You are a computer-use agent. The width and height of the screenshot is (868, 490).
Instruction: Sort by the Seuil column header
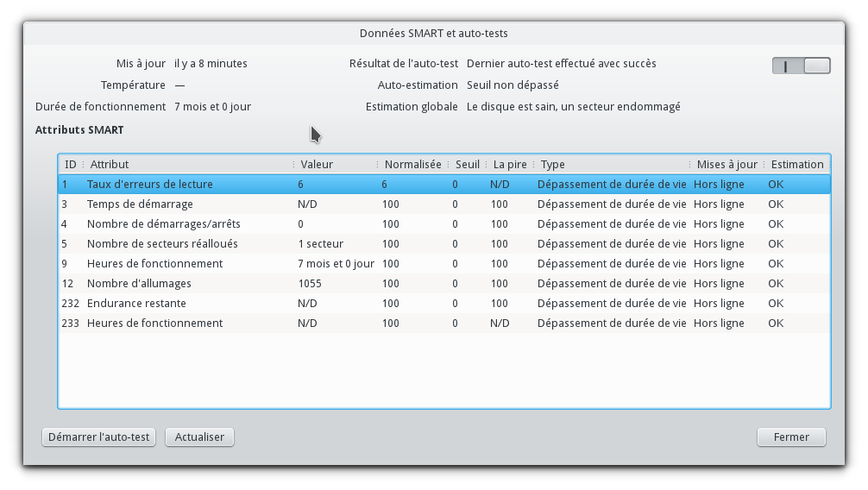click(x=467, y=165)
